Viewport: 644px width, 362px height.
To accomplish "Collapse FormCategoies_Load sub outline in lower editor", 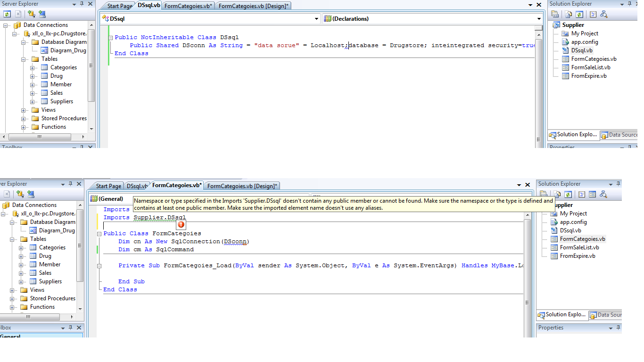I will (99, 265).
